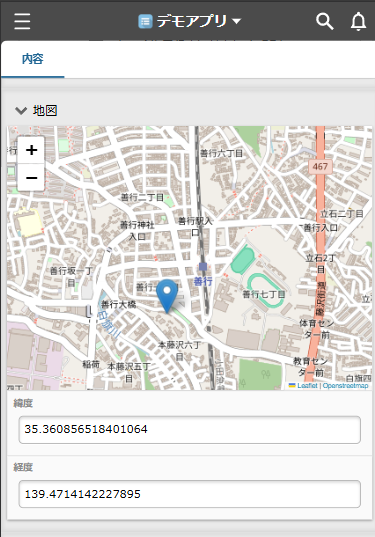Zoom out the map with minus

[31, 177]
